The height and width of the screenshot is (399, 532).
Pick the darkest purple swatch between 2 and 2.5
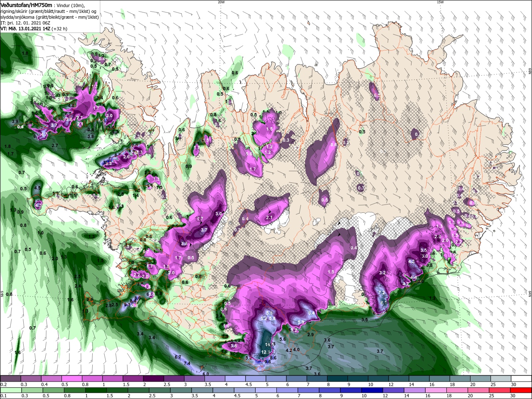(153, 379)
